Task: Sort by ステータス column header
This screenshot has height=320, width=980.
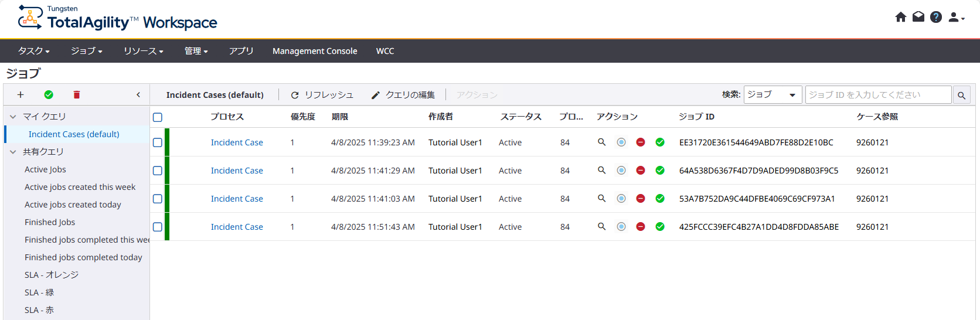Action: 521,117
